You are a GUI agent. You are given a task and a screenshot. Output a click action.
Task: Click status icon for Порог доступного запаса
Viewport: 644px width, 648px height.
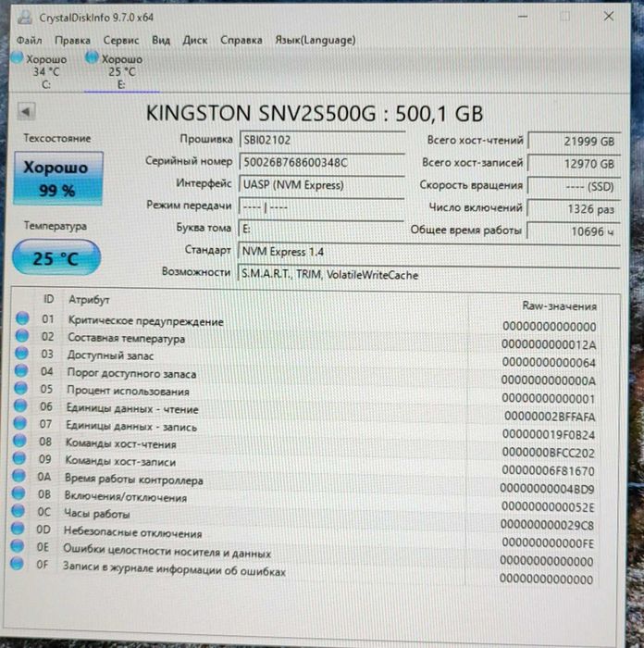pyautogui.click(x=21, y=370)
